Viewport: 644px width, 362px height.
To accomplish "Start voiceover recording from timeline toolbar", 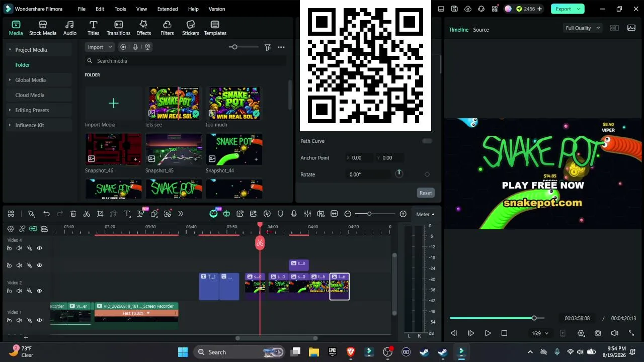I will pyautogui.click(x=294, y=214).
